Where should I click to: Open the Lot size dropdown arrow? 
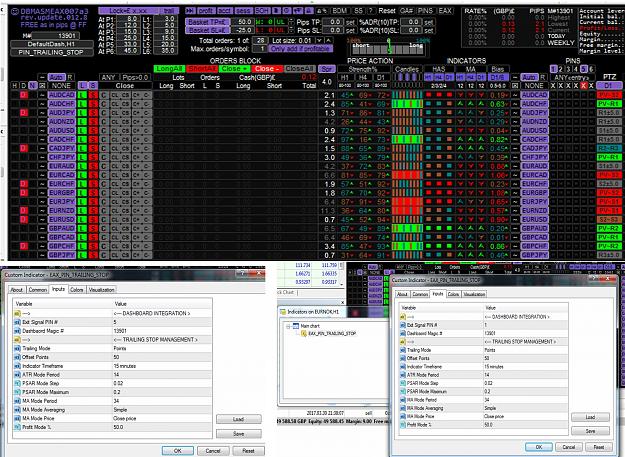point(319,41)
